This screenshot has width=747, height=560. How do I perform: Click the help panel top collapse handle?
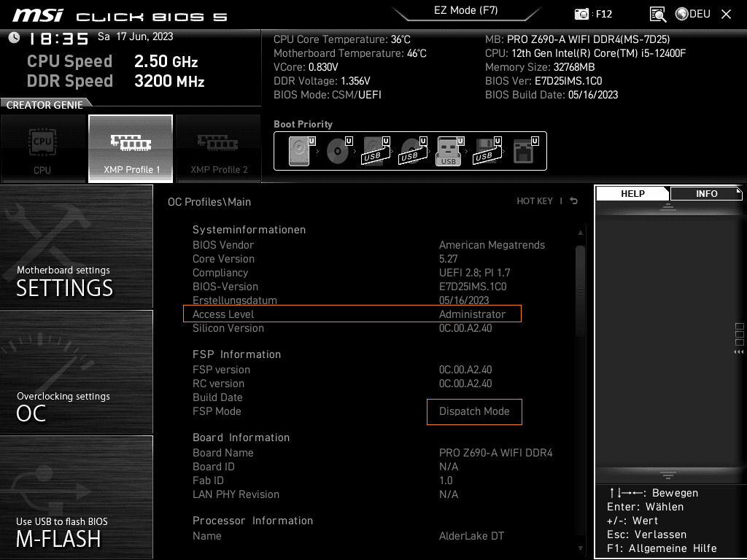tap(668, 206)
